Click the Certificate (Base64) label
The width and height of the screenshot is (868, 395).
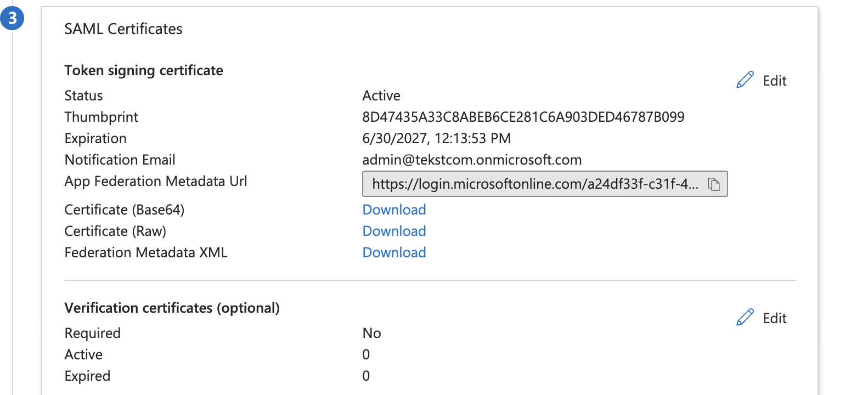pos(124,210)
